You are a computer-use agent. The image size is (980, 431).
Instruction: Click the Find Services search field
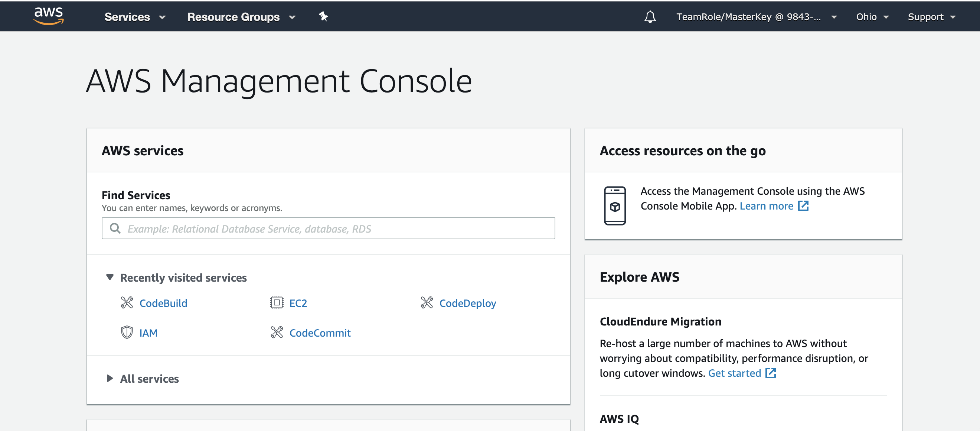(328, 229)
